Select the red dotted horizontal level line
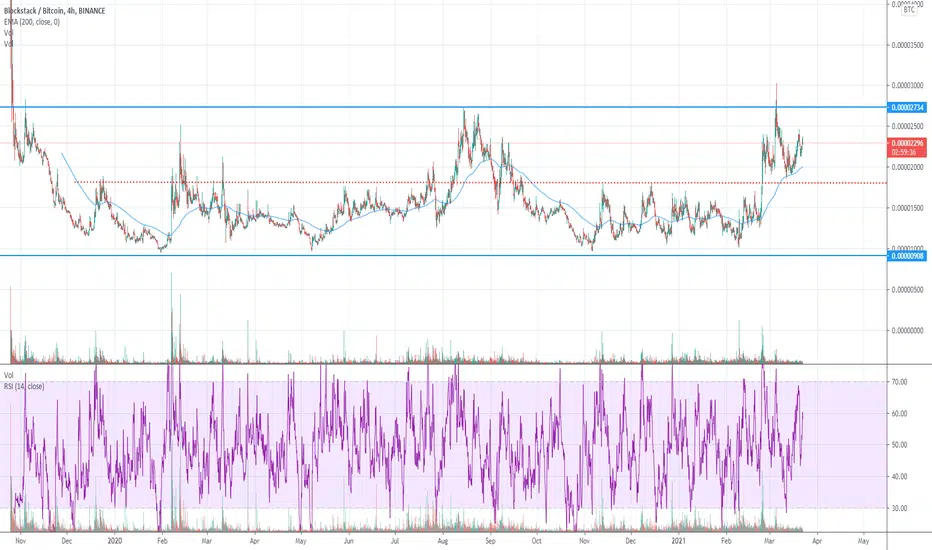Image resolution: width=932 pixels, height=550 pixels. [483, 183]
